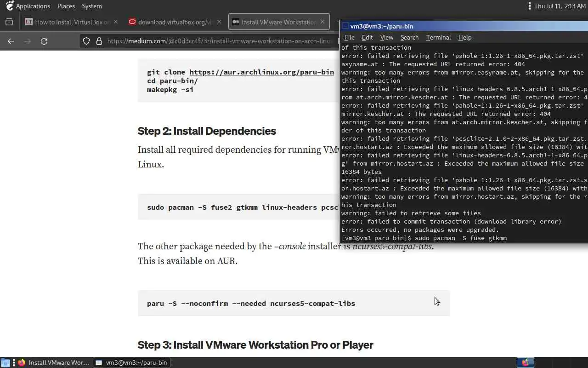Open the System menu in the top panel
Viewport: 588px width, 368px height.
coord(92,6)
